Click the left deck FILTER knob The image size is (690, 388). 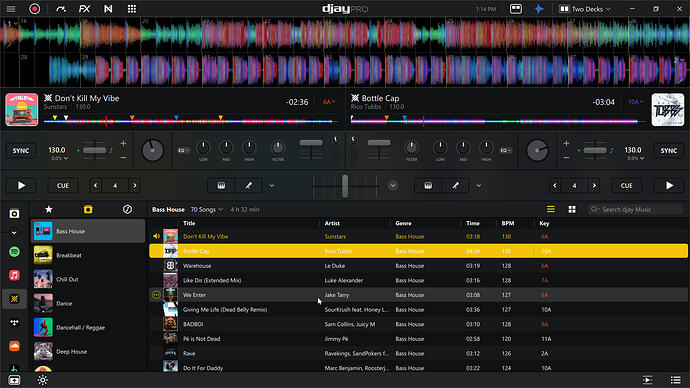pos(278,147)
